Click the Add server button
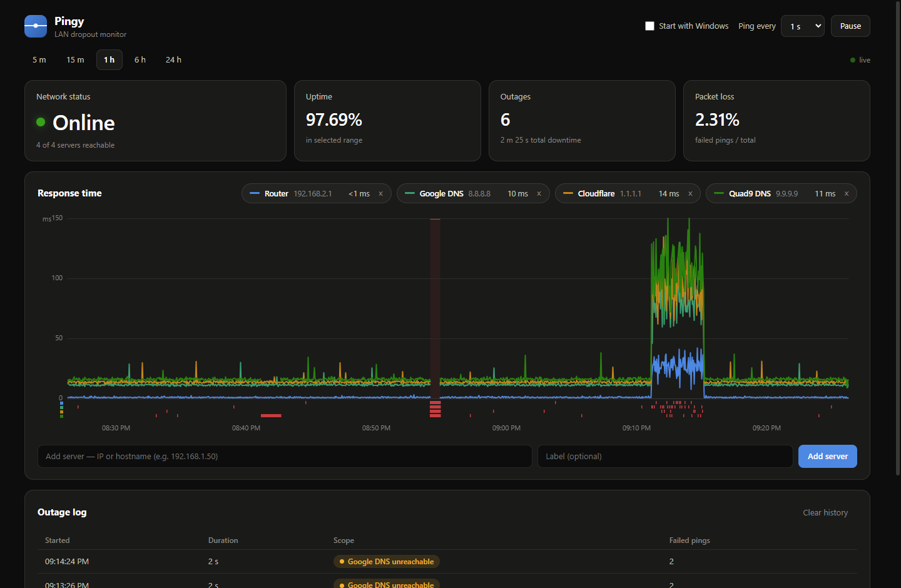The image size is (901, 588). pos(828,457)
